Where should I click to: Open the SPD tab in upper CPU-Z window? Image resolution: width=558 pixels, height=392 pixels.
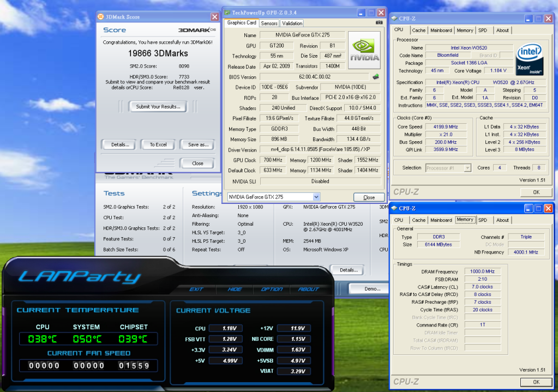[483, 30]
